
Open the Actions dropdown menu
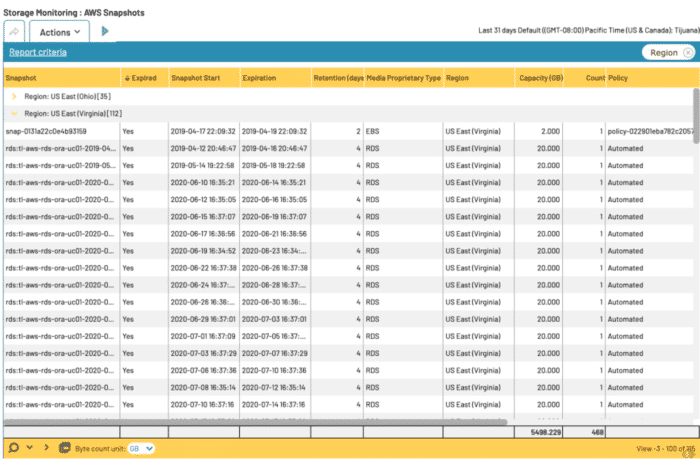[x=61, y=32]
